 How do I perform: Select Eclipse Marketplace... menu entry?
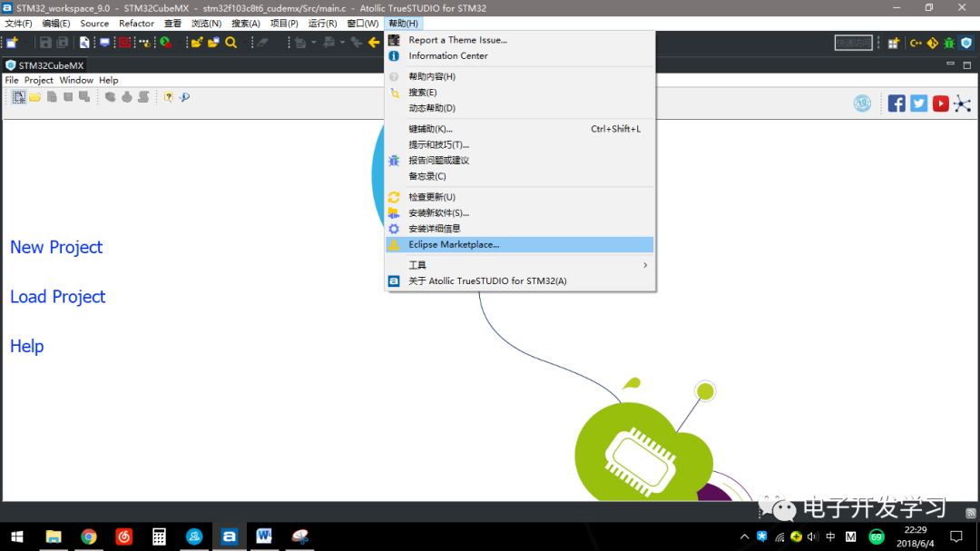coord(520,244)
